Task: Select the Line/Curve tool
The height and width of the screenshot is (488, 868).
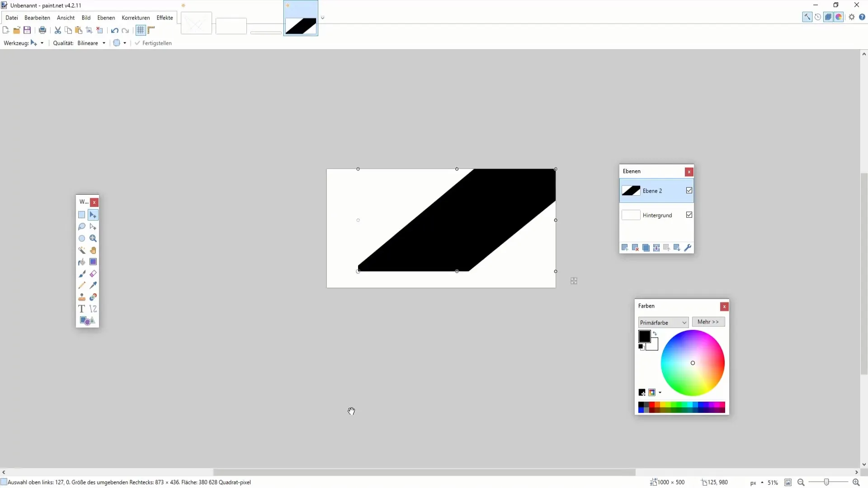Action: tap(93, 309)
